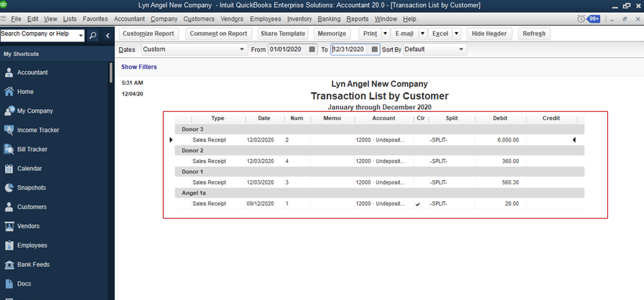Open the Reports menu
Viewport: 644px width, 300px height.
coord(357,19)
